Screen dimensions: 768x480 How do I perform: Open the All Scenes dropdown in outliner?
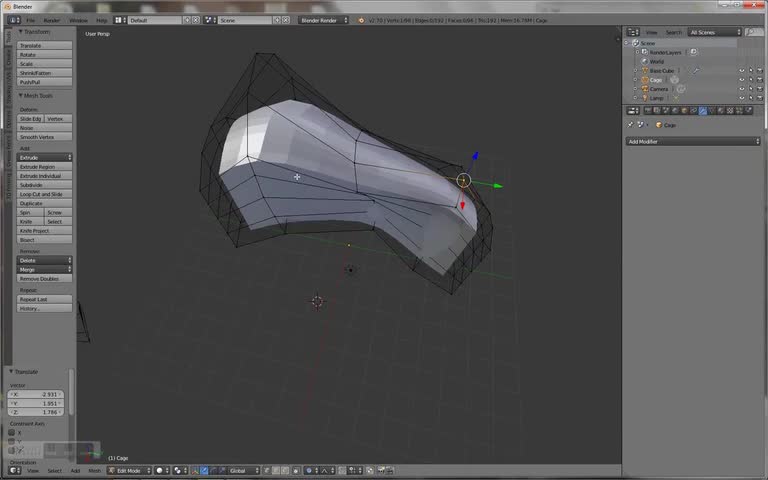click(715, 32)
